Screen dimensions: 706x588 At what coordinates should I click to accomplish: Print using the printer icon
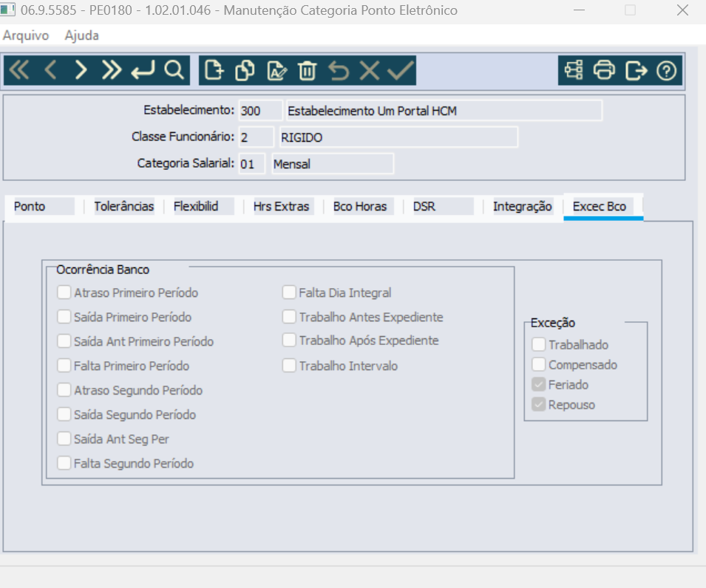pyautogui.click(x=604, y=70)
